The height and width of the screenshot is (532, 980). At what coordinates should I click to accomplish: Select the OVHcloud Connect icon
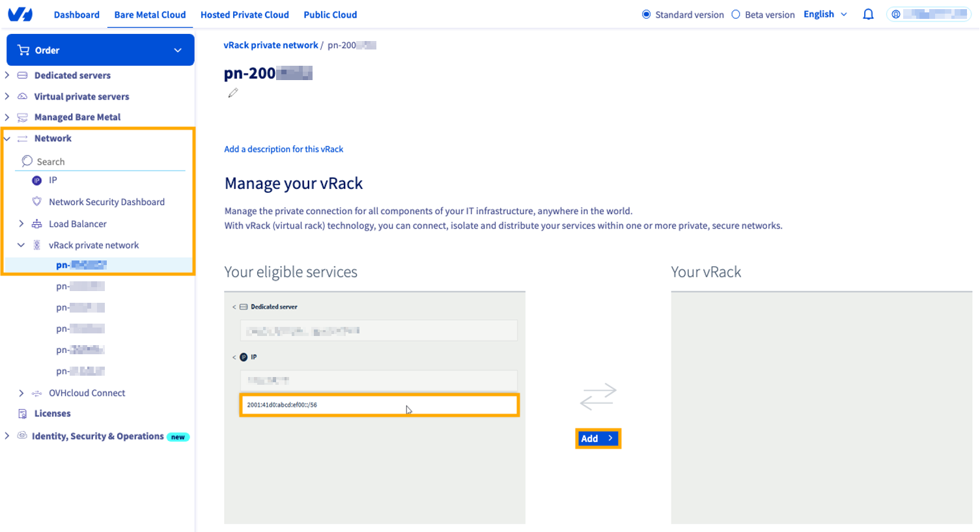pos(37,393)
